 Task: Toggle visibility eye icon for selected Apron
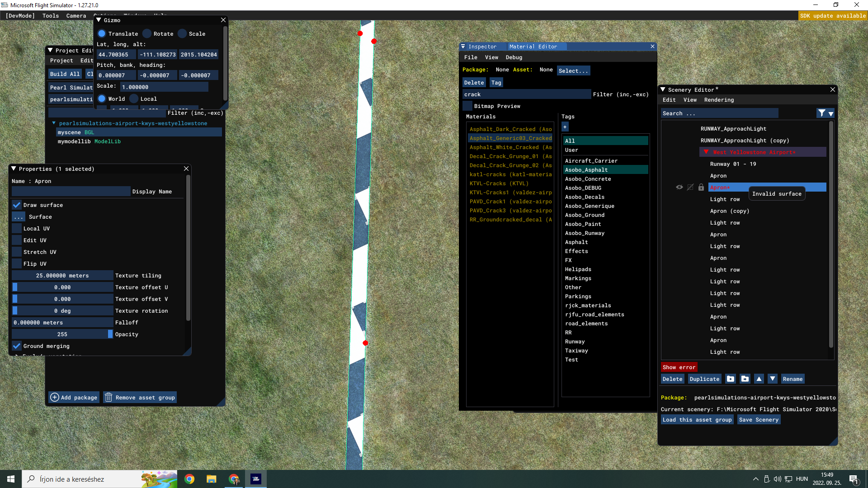coord(679,187)
